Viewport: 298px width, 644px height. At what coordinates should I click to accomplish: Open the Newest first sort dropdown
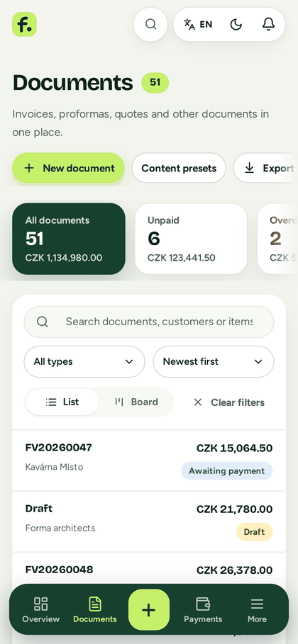tap(214, 361)
